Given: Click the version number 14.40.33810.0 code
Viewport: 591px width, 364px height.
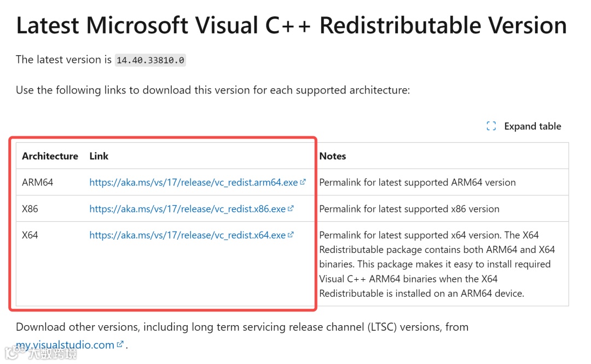Looking at the screenshot, I should 150,60.
